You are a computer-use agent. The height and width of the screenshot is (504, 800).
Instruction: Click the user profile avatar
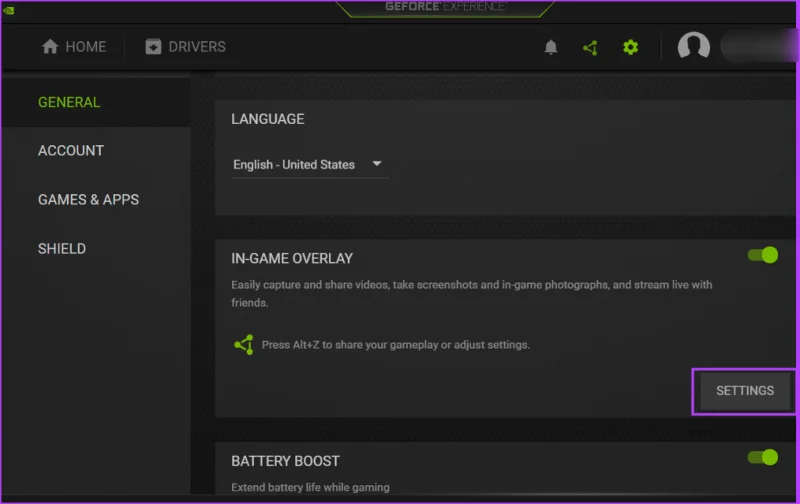(693, 46)
